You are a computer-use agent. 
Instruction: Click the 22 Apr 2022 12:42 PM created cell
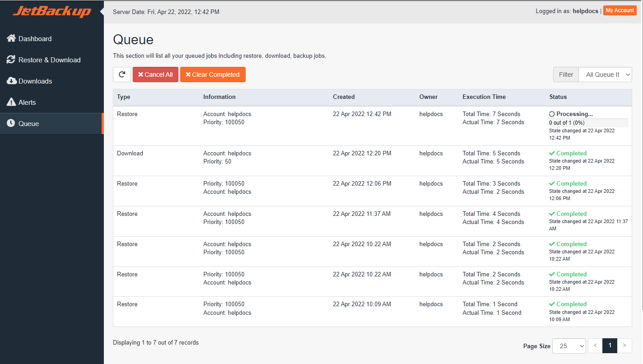(x=362, y=114)
